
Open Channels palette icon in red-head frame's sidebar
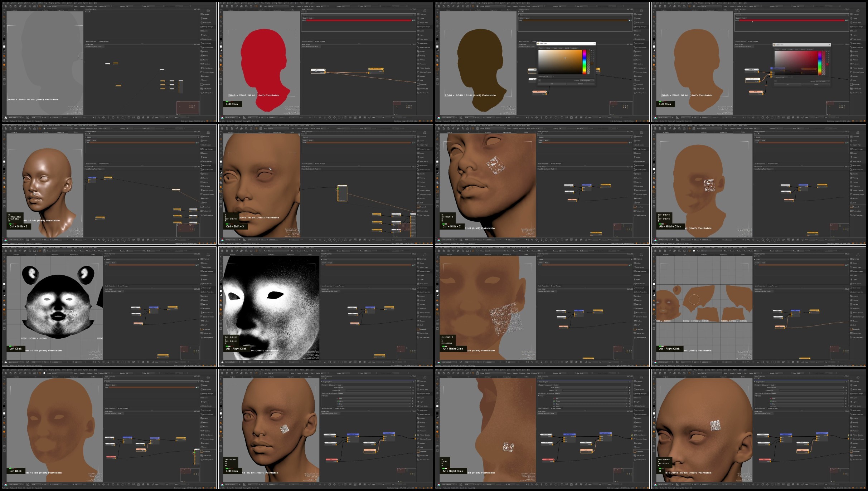pyautogui.click(x=418, y=14)
